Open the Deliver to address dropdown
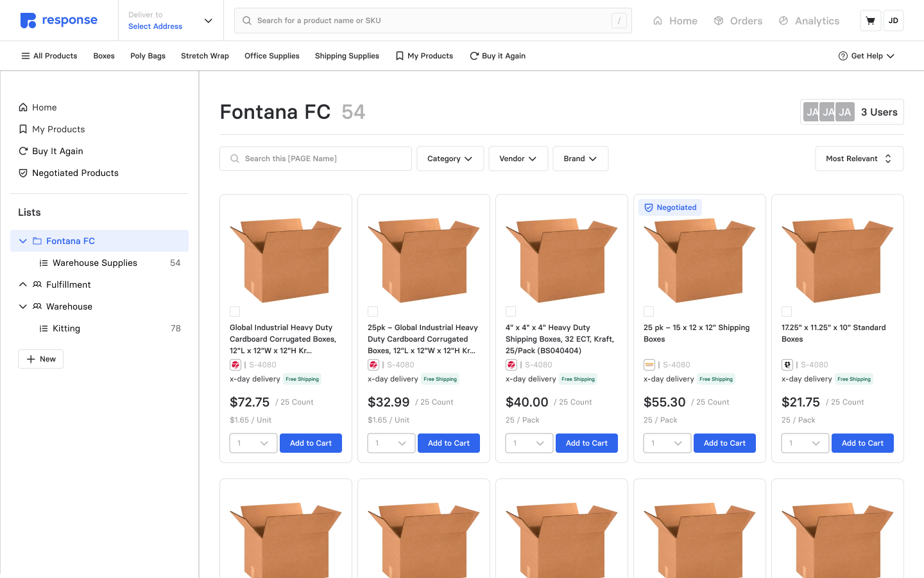Screen dimensions: 924x578 point(171,21)
